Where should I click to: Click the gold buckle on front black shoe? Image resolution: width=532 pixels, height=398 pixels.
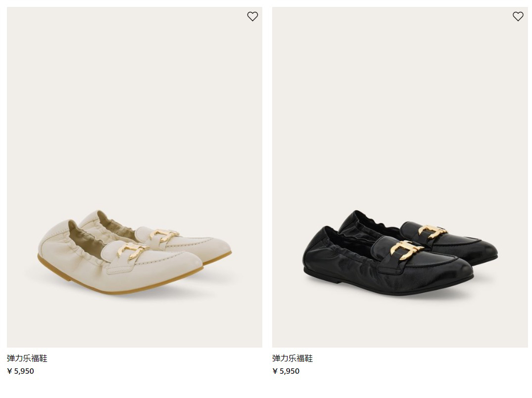tap(406, 249)
